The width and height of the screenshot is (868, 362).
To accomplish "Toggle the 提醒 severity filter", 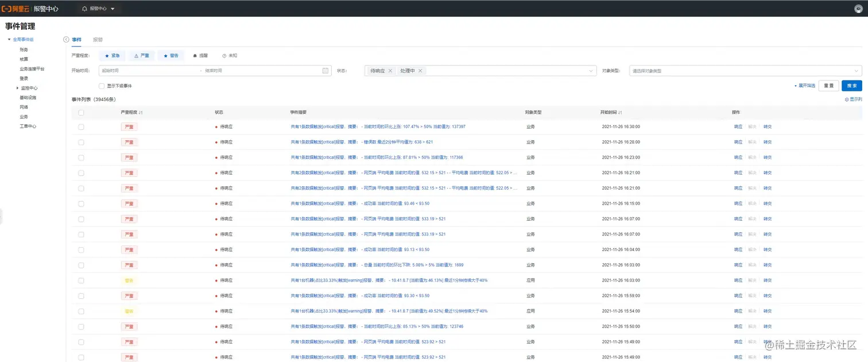I will 200,56.
